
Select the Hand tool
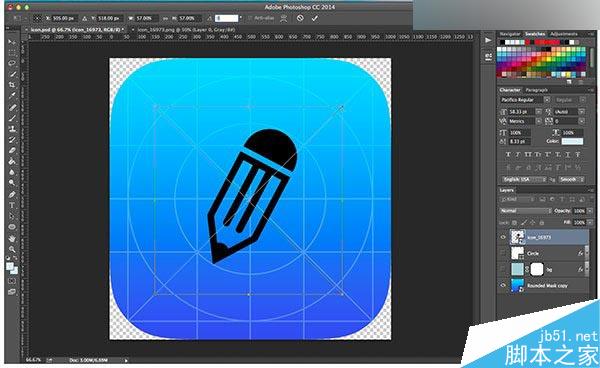click(x=12, y=239)
